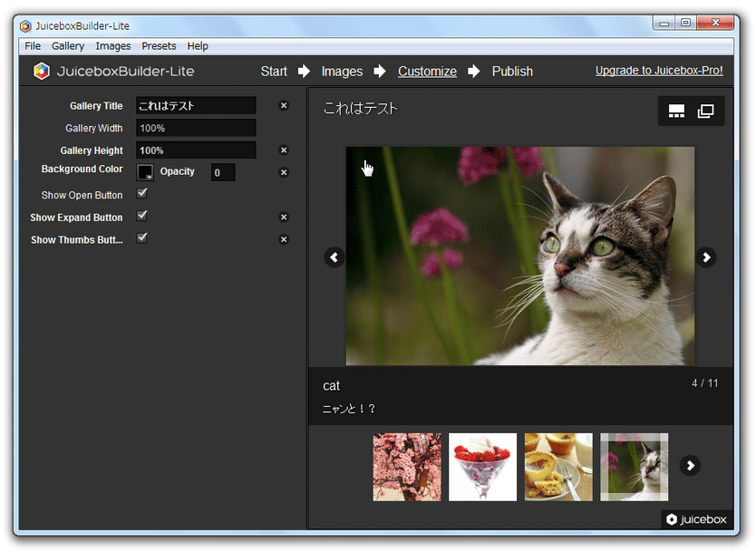Click the JuiceboxBuilder-Lite logo icon in header
This screenshot has height=552, width=756.
pyautogui.click(x=42, y=72)
